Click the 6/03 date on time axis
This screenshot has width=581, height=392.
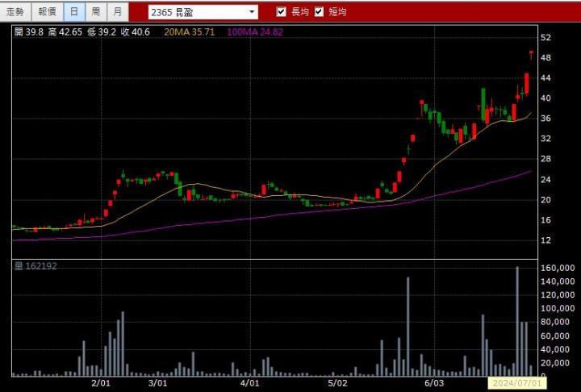tap(434, 383)
